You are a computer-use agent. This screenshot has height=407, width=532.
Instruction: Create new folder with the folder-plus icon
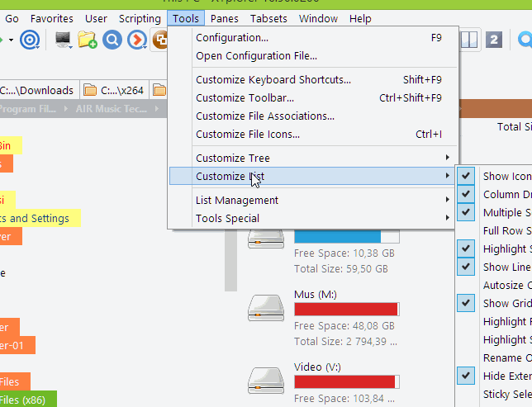pyautogui.click(x=87, y=39)
